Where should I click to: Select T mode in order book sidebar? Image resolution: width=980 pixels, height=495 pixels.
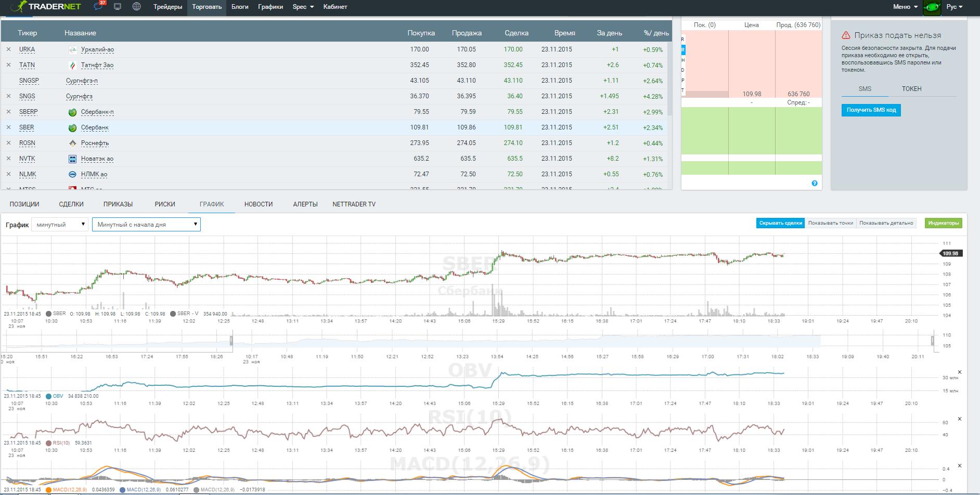(683, 90)
